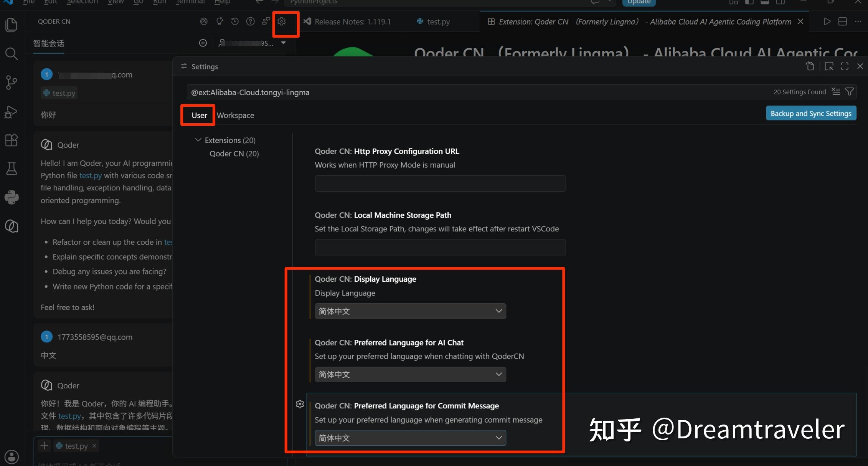Open the Qoder view in activity bar
The height and width of the screenshot is (466, 868).
pyautogui.click(x=12, y=226)
